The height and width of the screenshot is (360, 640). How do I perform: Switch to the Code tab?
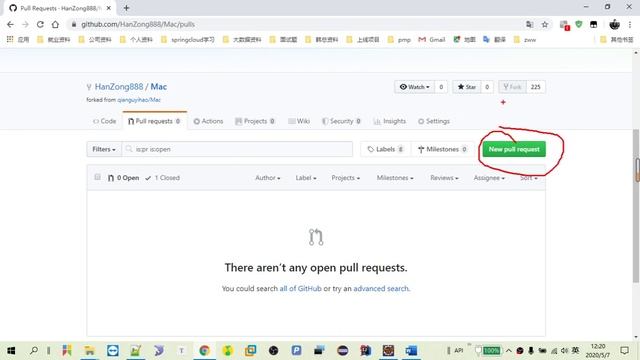click(104, 121)
